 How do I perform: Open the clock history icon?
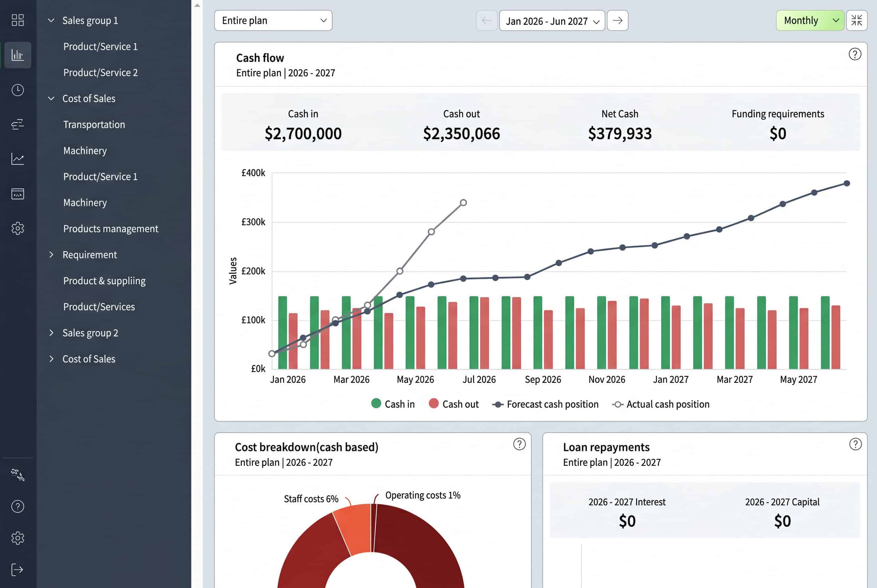[x=18, y=90]
